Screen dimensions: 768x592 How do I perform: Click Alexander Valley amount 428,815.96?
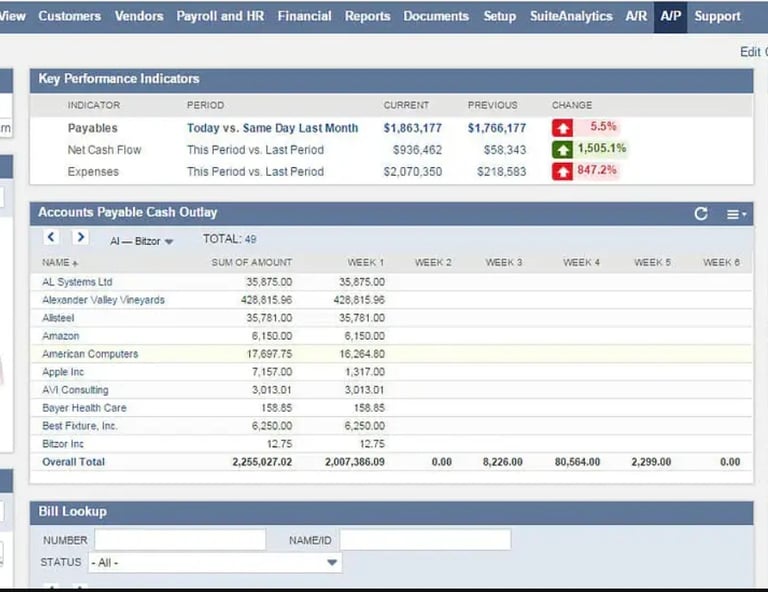click(266, 300)
